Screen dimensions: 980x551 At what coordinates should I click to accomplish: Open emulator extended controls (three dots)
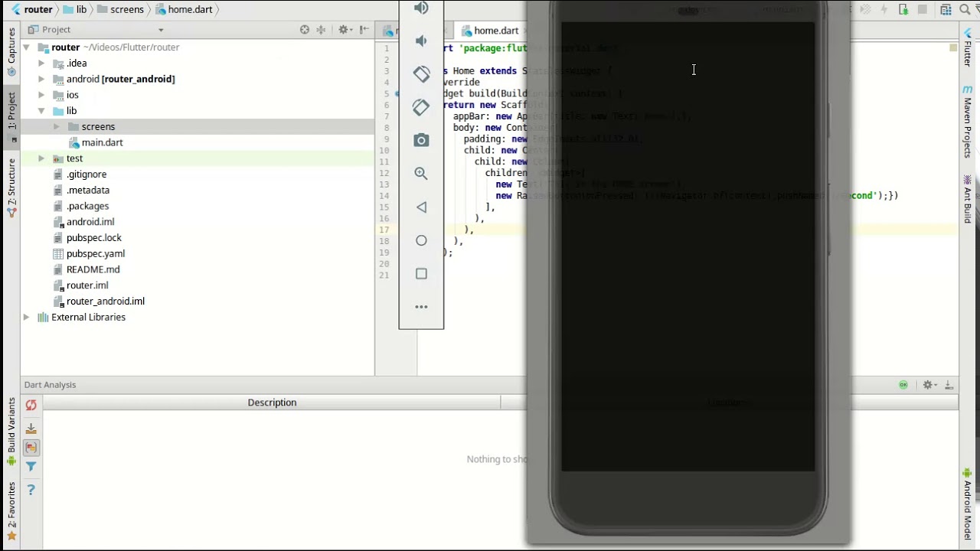(x=421, y=307)
